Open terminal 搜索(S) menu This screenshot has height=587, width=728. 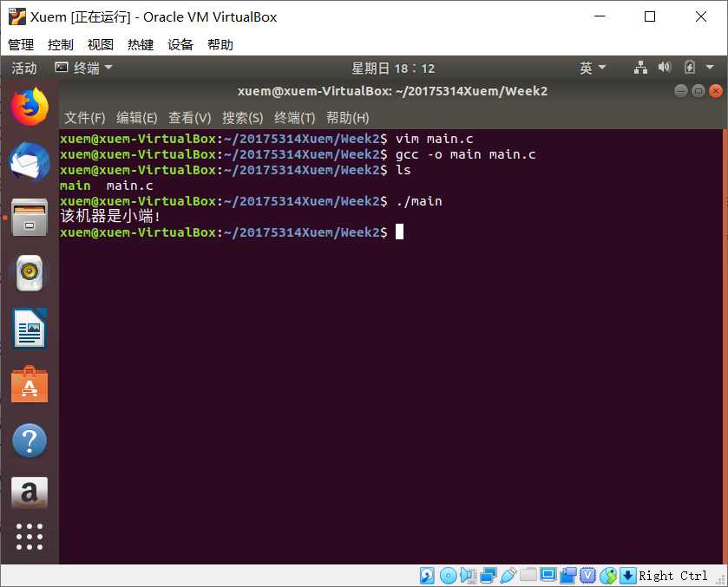click(242, 118)
